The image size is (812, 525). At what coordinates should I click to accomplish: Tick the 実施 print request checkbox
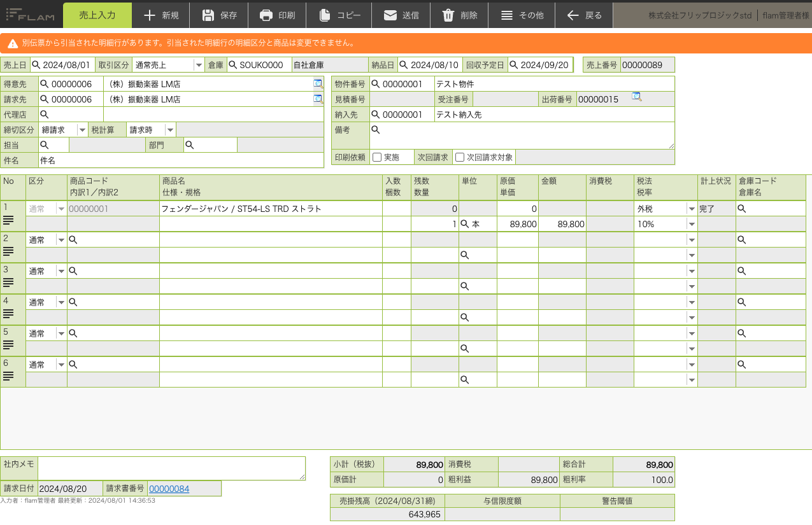click(377, 157)
